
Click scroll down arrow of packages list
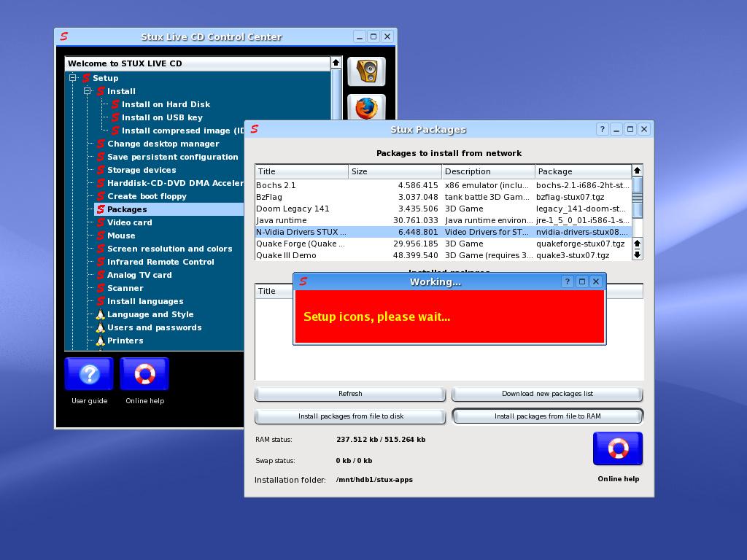pyautogui.click(x=637, y=254)
